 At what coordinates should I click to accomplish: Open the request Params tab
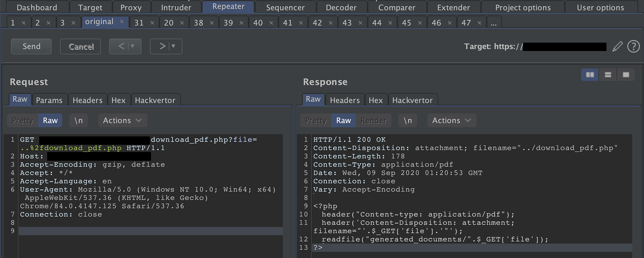(x=49, y=100)
